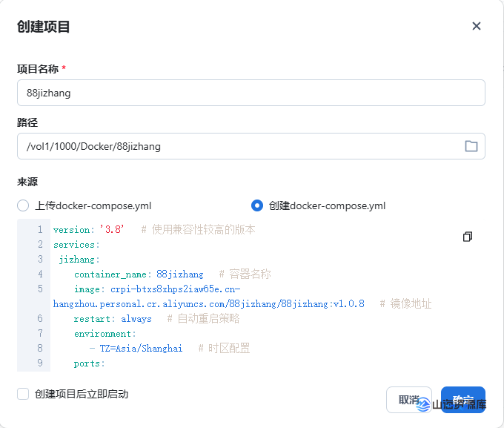Click the restart: always code line
The width and height of the screenshot is (504, 428).
point(113,319)
